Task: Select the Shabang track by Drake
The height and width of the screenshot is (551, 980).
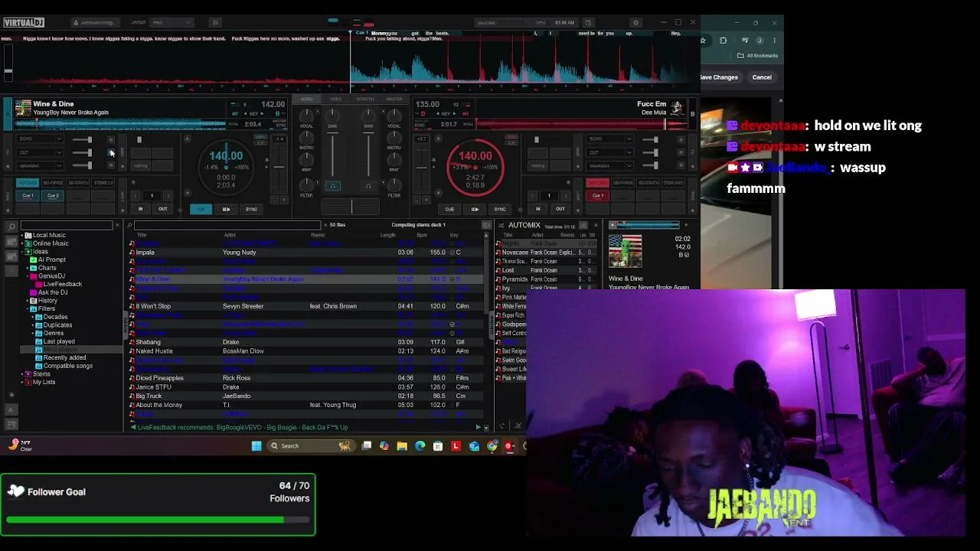Action: (306, 342)
